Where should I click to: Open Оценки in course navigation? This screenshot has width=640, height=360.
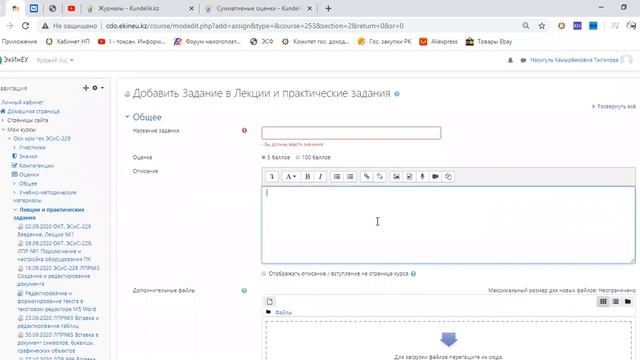click(29, 175)
